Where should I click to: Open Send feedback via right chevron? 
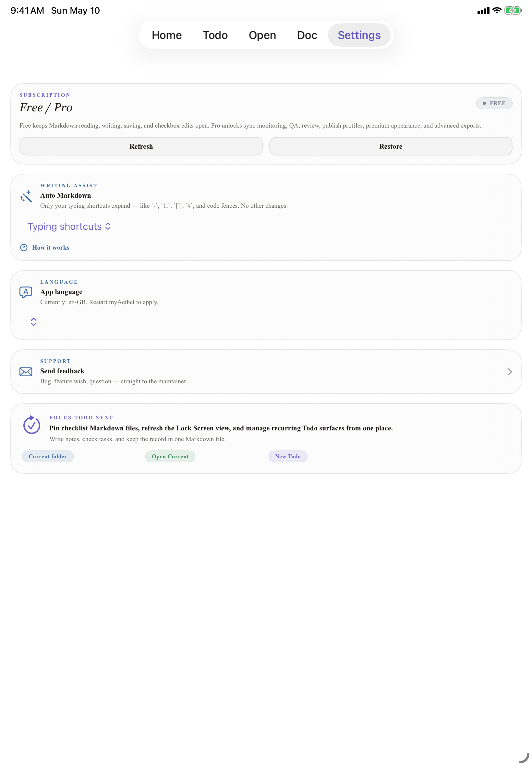510,372
